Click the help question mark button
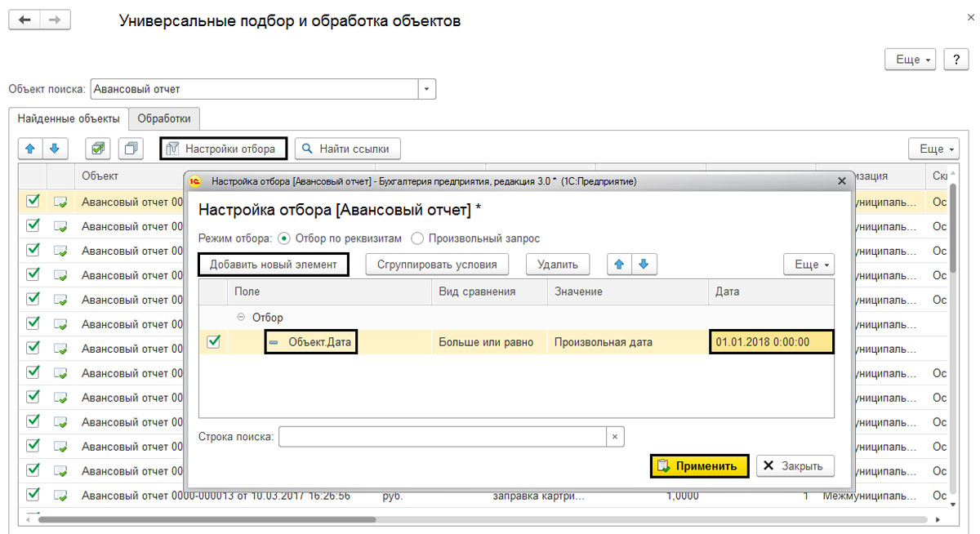 point(955,60)
